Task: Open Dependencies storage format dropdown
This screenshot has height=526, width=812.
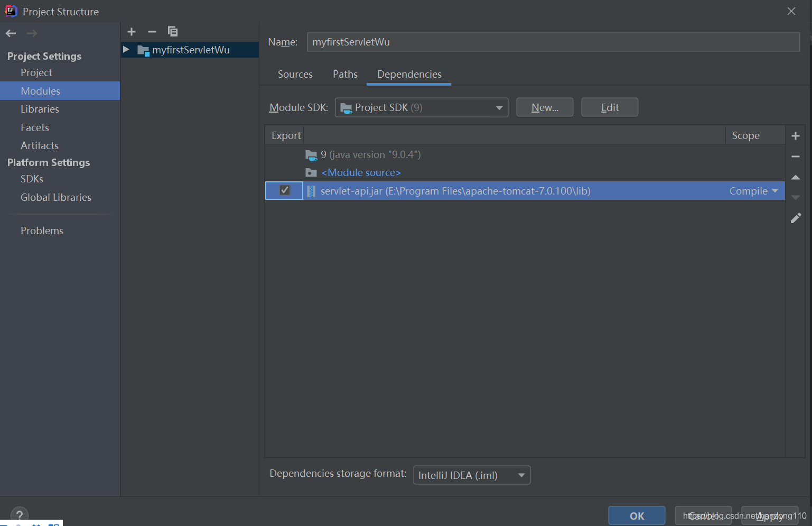Action: pyautogui.click(x=472, y=475)
